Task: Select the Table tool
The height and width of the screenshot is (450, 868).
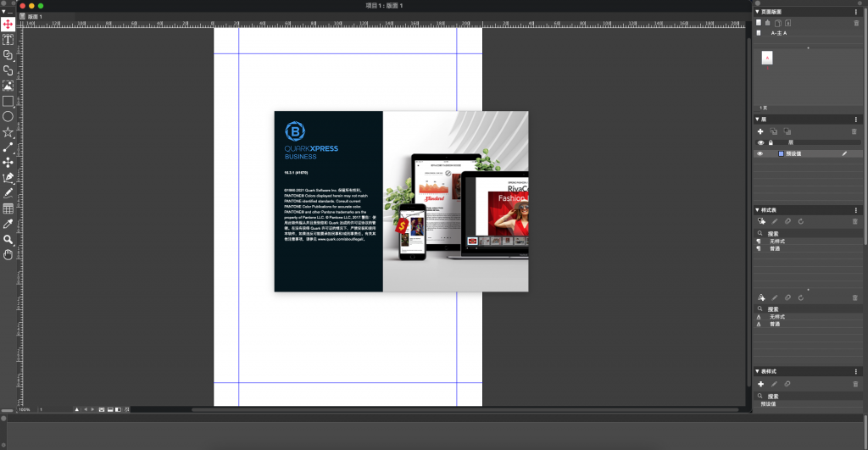Action: click(8, 208)
